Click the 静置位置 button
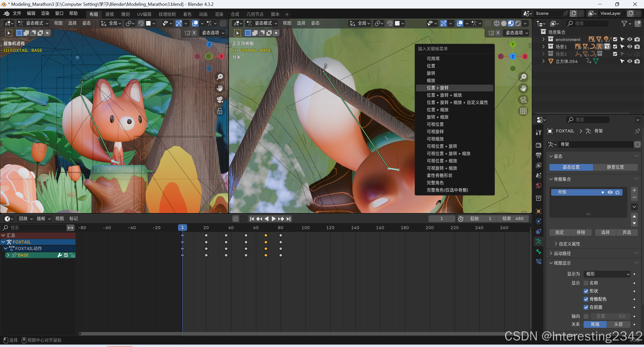This screenshot has height=347, width=644. pyautogui.click(x=615, y=167)
